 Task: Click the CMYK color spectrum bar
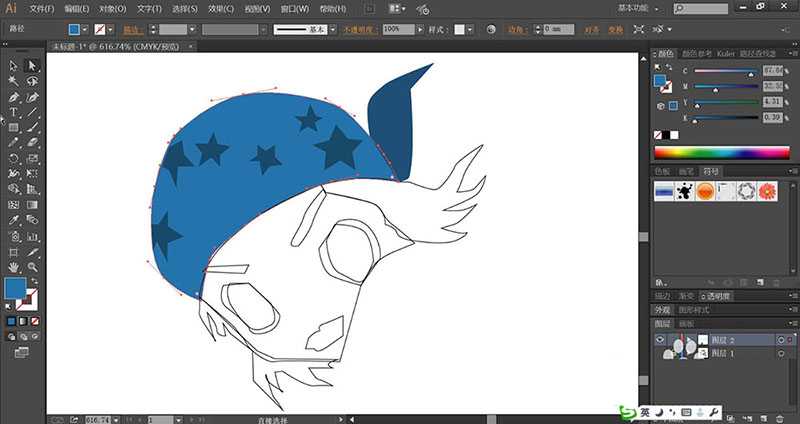[720, 152]
